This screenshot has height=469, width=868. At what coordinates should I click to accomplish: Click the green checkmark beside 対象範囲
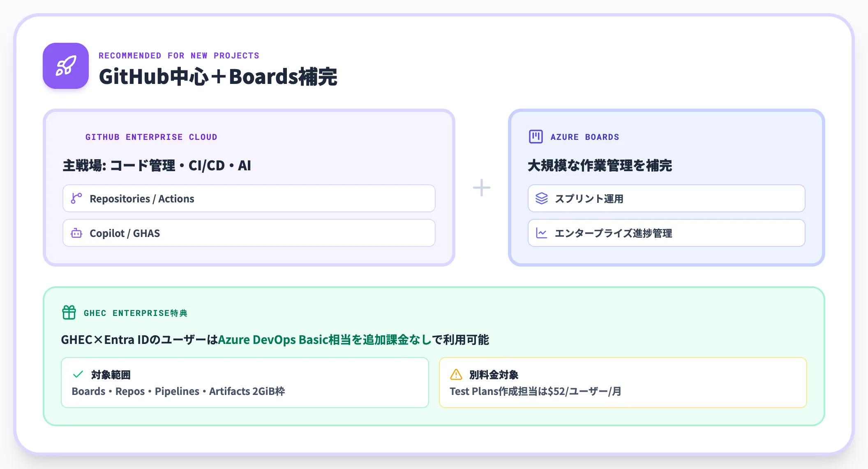[x=78, y=374]
